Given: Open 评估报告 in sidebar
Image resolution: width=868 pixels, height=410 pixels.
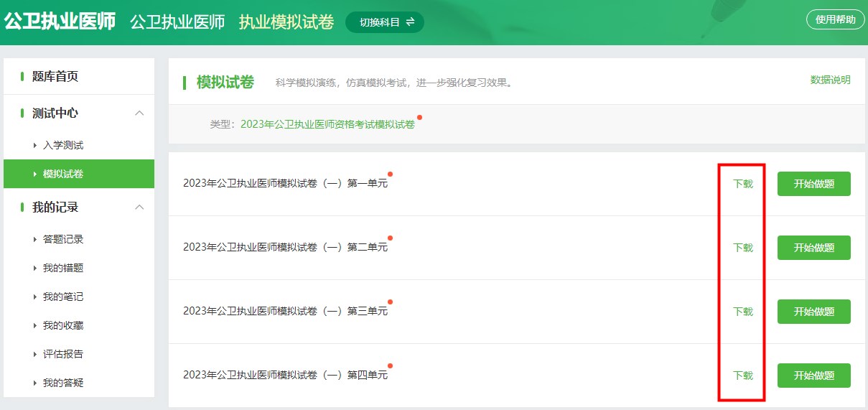Looking at the screenshot, I should point(63,354).
